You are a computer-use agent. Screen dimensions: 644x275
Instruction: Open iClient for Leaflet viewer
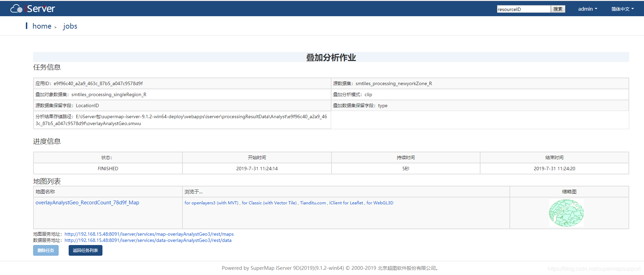[x=346, y=203]
